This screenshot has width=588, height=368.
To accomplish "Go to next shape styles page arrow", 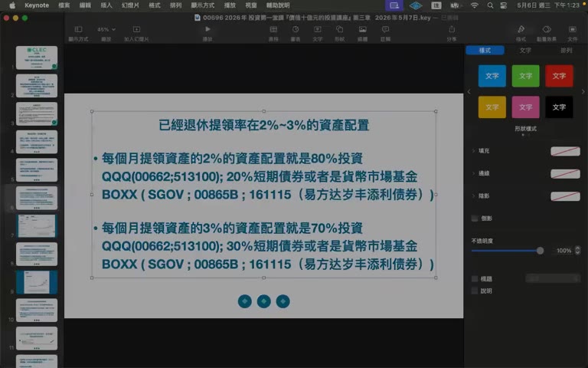I will (583, 92).
